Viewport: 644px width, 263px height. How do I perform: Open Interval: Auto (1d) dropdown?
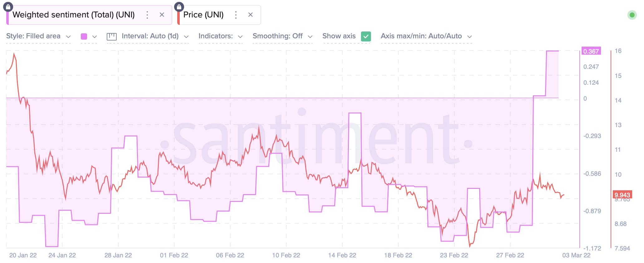tap(148, 36)
